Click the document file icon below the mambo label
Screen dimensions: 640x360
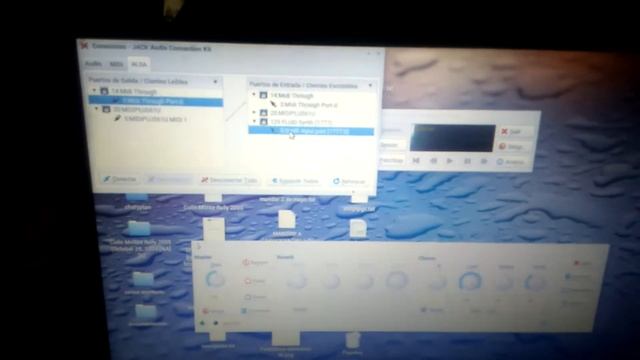tap(287, 220)
